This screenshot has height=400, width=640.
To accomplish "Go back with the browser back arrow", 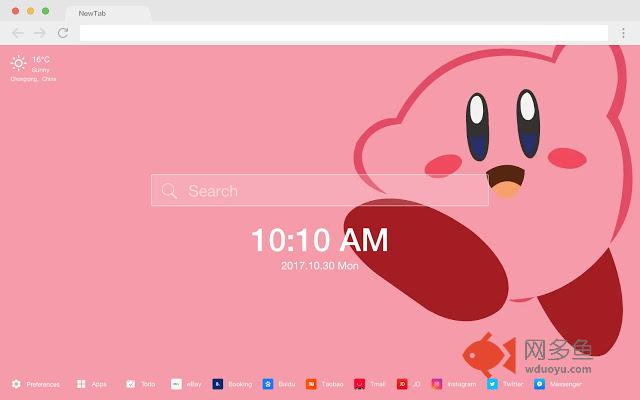I will [18, 33].
